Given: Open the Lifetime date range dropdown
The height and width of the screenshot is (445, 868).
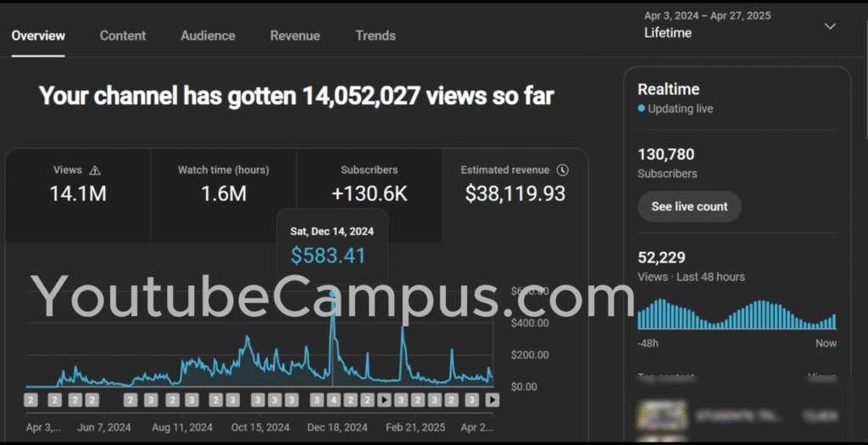Looking at the screenshot, I should [x=739, y=25].
